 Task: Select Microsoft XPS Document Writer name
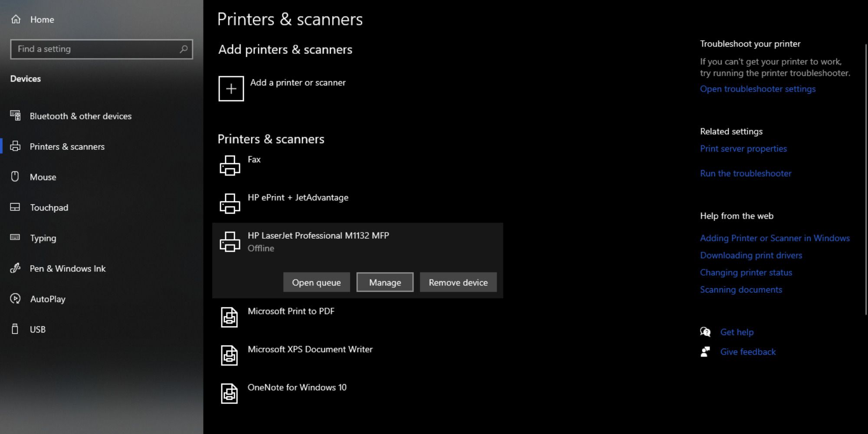point(310,349)
